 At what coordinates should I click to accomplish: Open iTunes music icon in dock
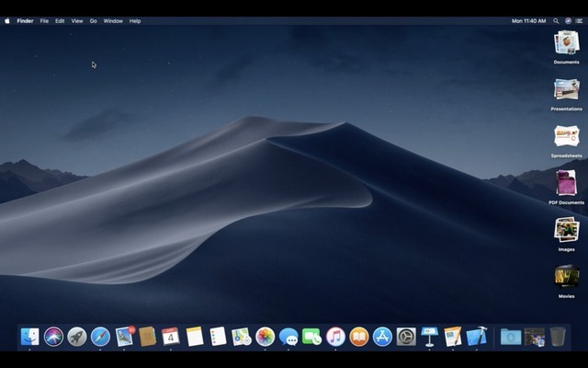click(x=335, y=337)
